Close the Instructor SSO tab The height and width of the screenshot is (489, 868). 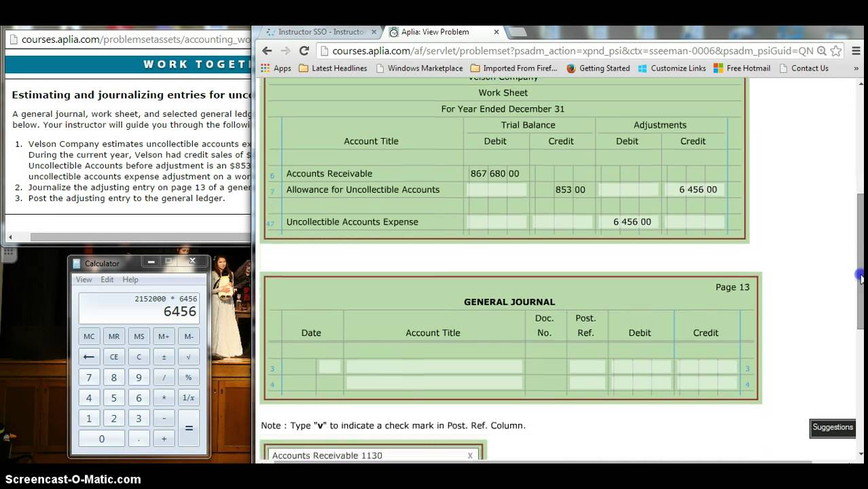pos(374,32)
